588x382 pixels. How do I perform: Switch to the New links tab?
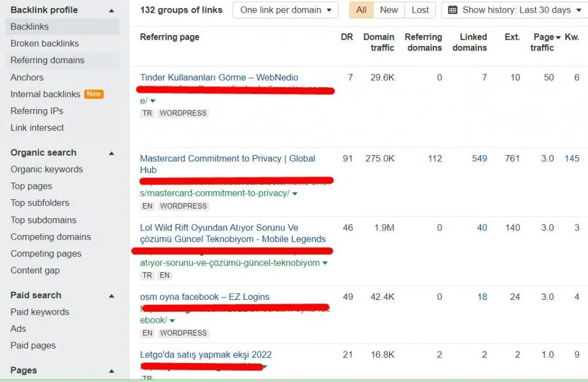(x=389, y=10)
